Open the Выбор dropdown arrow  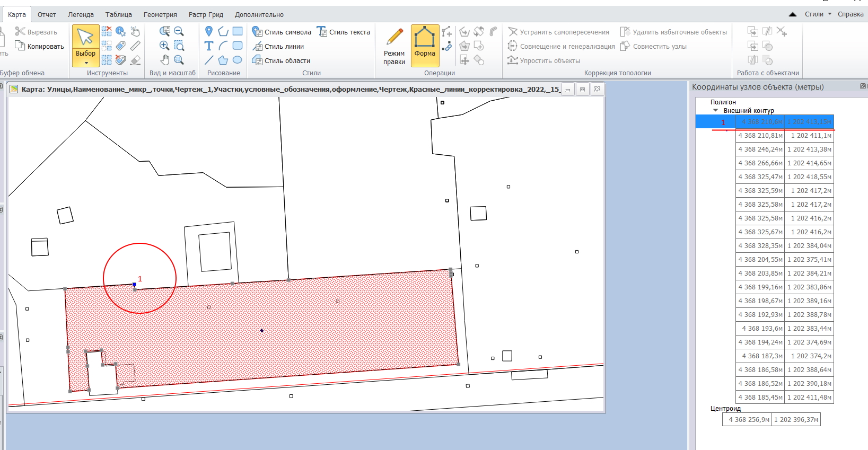[x=86, y=63]
